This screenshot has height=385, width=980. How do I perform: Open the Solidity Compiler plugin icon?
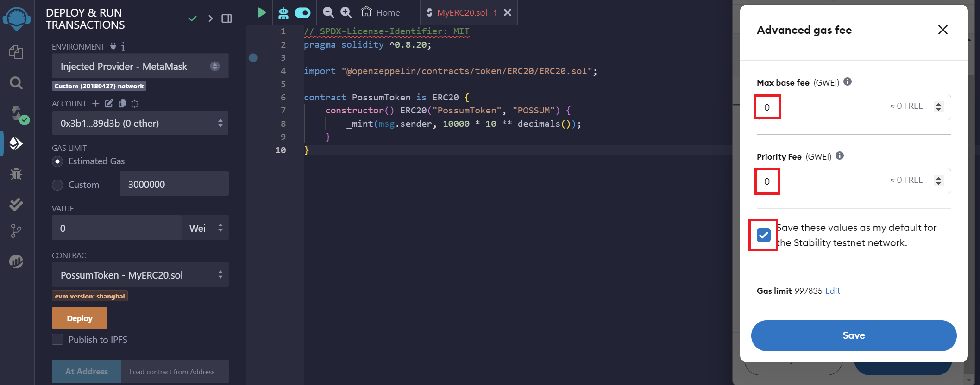(x=17, y=114)
